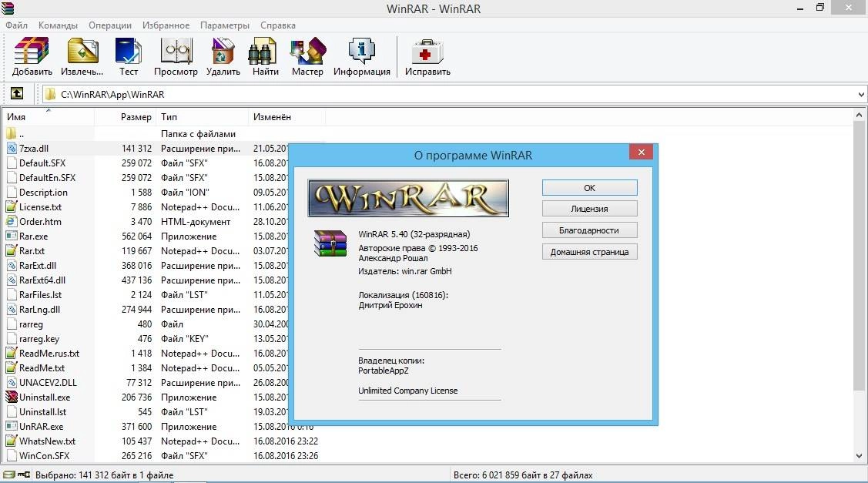This screenshot has height=483, width=868.
Task: Click the 'Всего: 6 021 859 байт' status text
Action: tap(522, 475)
